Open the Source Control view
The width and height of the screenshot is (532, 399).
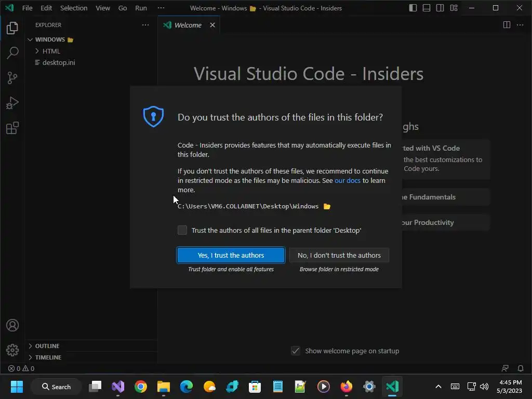pos(12,78)
